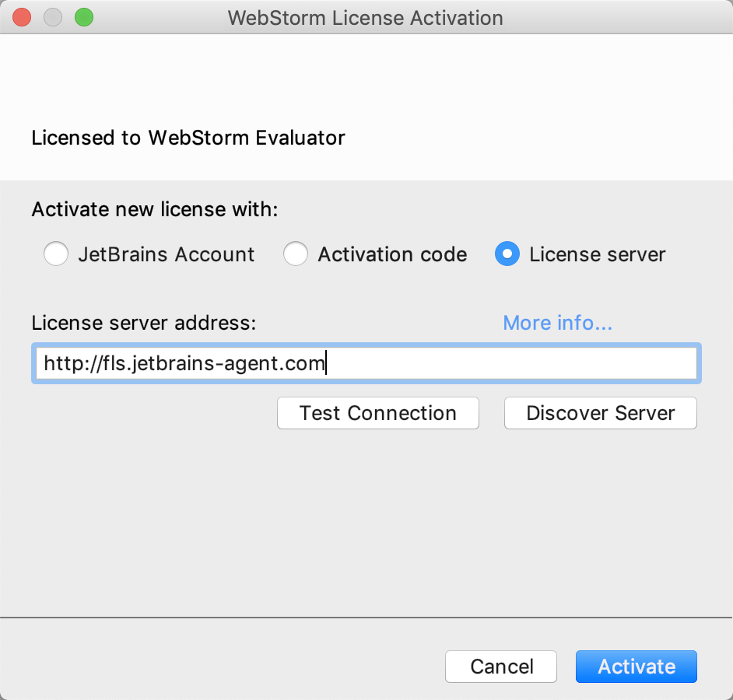This screenshot has height=700, width=733.
Task: Click the blue Activate button
Action: (x=637, y=667)
